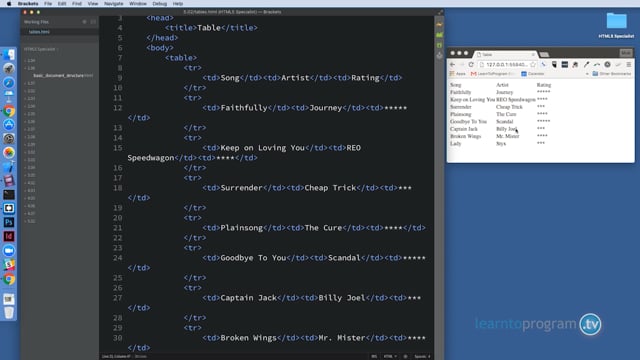This screenshot has height=360, width=640.
Task: Close the Table tab in Chrome
Action: (533, 54)
